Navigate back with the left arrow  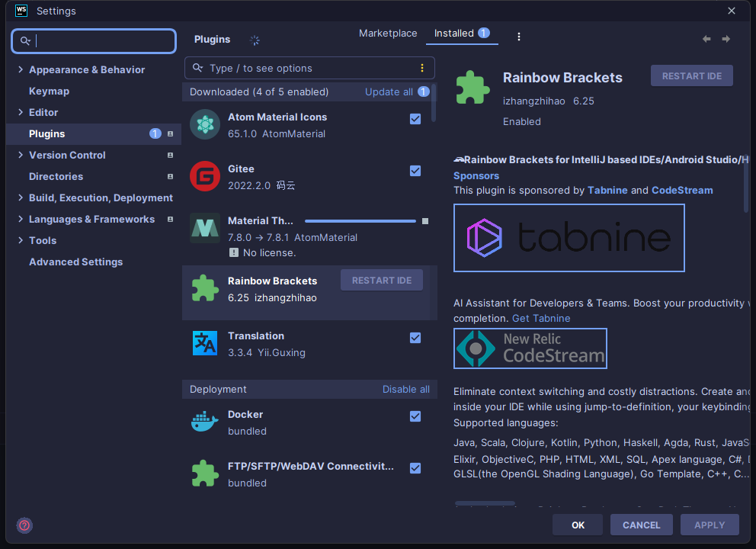[x=706, y=39]
